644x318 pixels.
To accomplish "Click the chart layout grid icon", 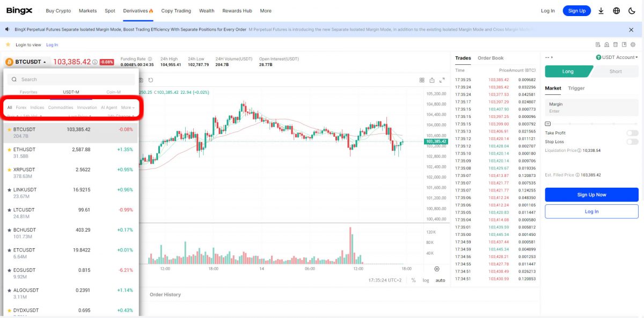I will [x=422, y=80].
